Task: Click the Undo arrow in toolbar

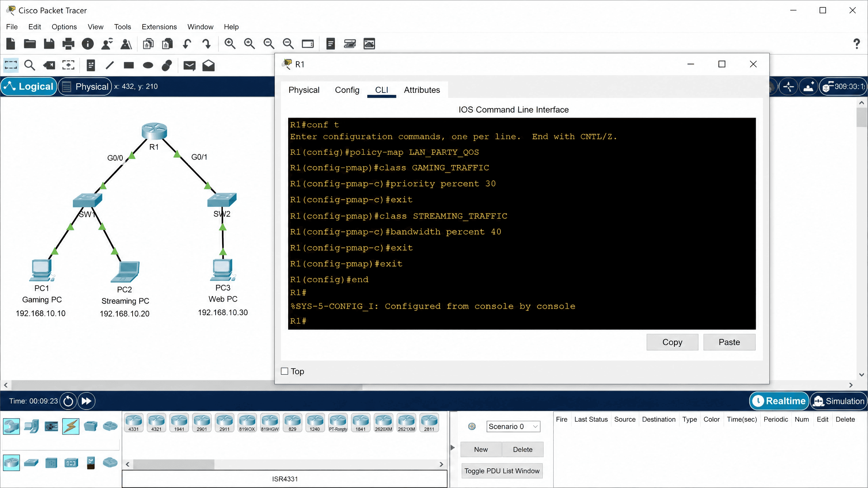Action: (x=187, y=44)
